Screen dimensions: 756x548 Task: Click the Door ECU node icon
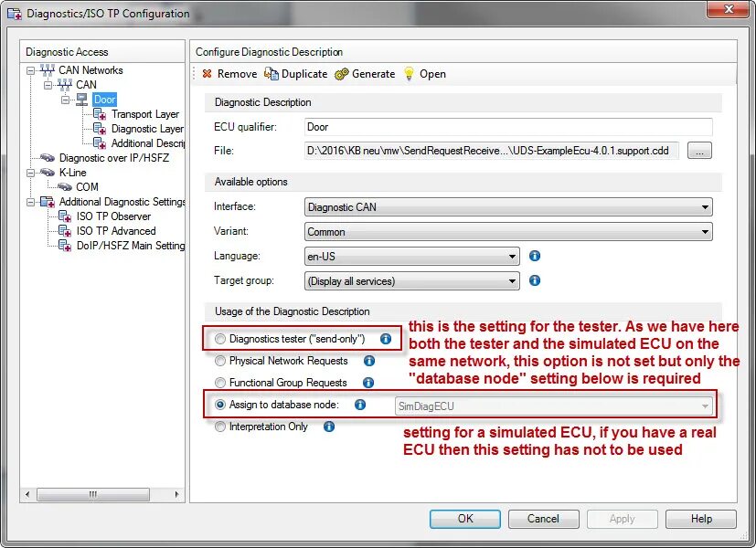(82, 100)
